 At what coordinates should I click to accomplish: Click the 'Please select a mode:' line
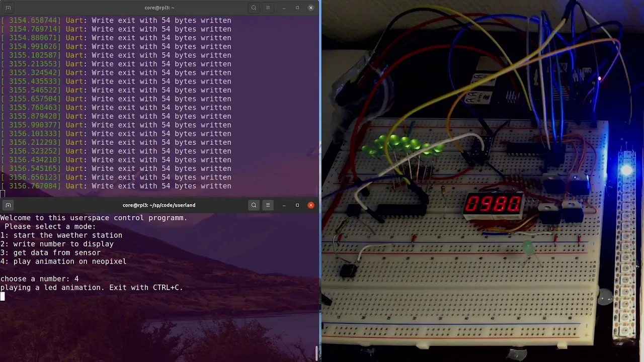pos(50,227)
